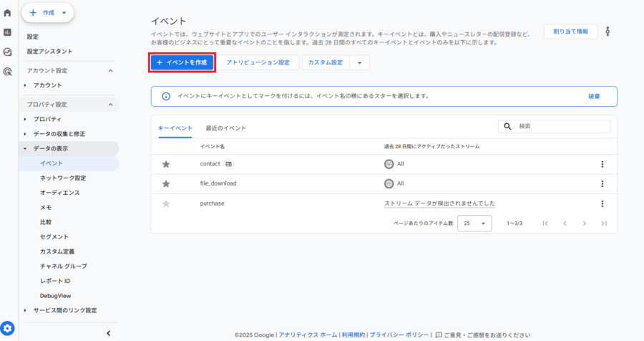Open more options for purchase event
This screenshot has height=341, width=644.
(x=602, y=203)
